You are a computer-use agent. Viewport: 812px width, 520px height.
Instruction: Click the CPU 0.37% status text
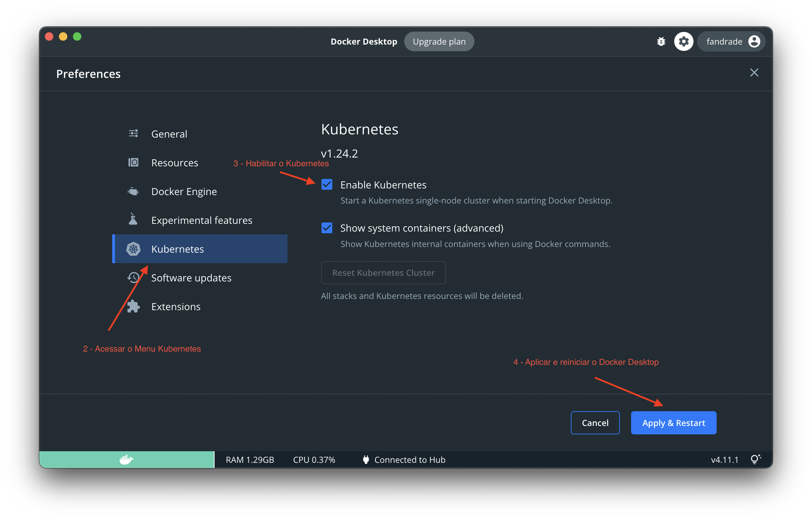(x=314, y=460)
